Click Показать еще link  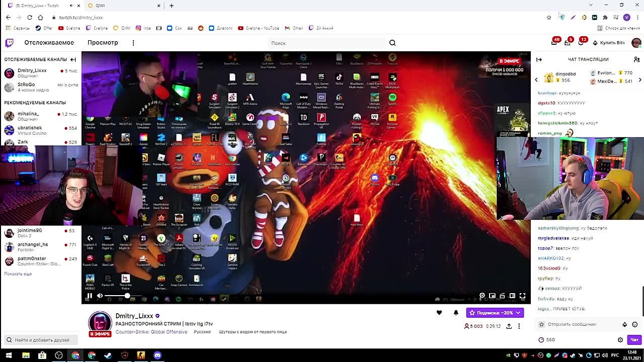pyautogui.click(x=18, y=274)
